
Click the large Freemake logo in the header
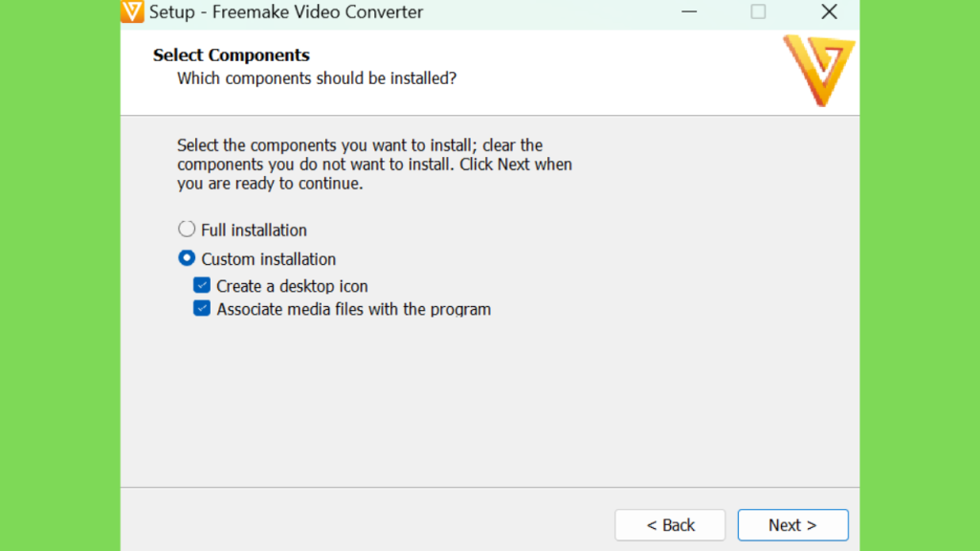tap(819, 70)
